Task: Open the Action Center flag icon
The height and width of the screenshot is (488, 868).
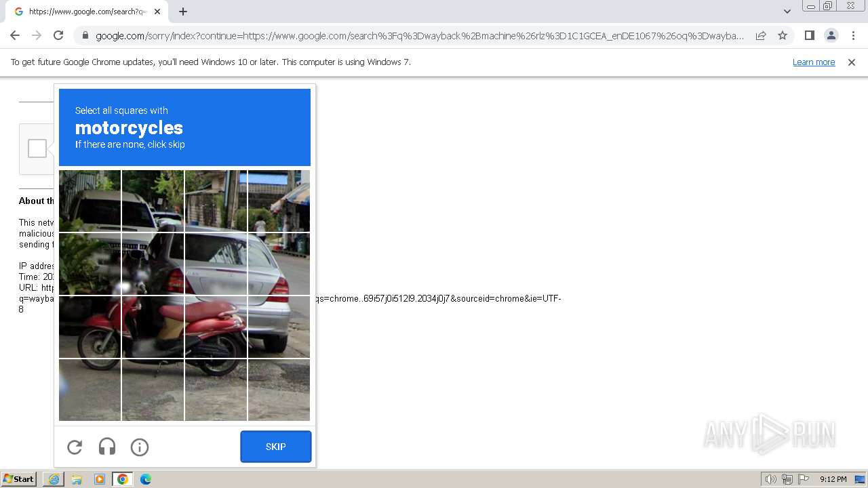Action: (x=804, y=479)
